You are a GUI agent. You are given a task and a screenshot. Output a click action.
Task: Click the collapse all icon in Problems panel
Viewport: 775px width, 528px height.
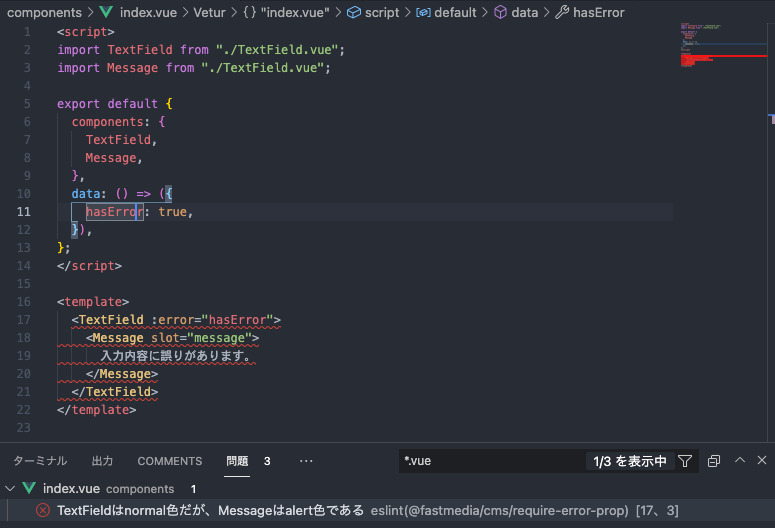pos(714,461)
